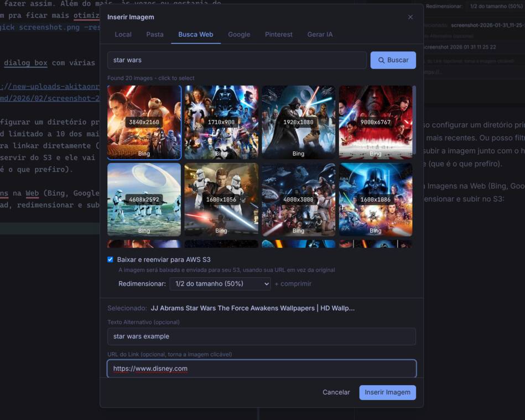Viewport: 525px width, 420px height.
Task: Select the 3840x2160 Force Awakens thumbnail
Action: [144, 122]
